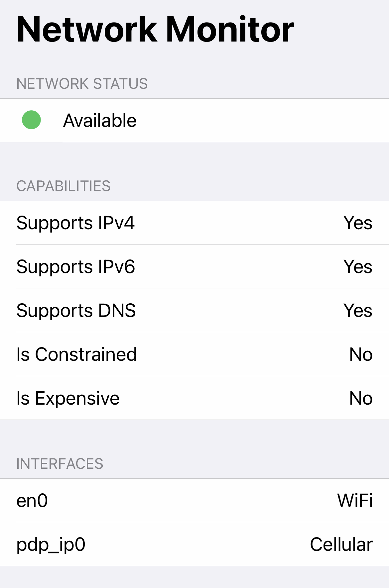Click the NETWORK STATUS section header

click(x=82, y=84)
